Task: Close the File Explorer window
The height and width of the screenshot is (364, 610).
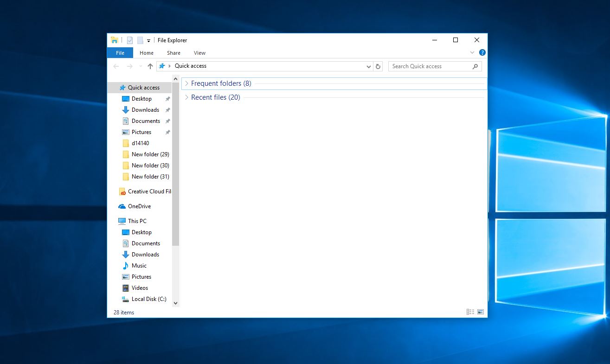Action: [x=477, y=40]
